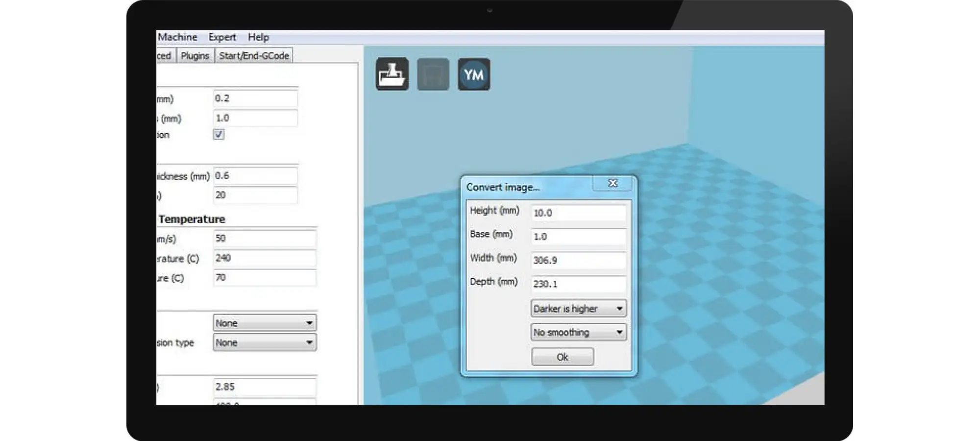This screenshot has width=980, height=441.
Task: Click the Depth (mm) field showing 230.1
Action: pyautogui.click(x=579, y=284)
